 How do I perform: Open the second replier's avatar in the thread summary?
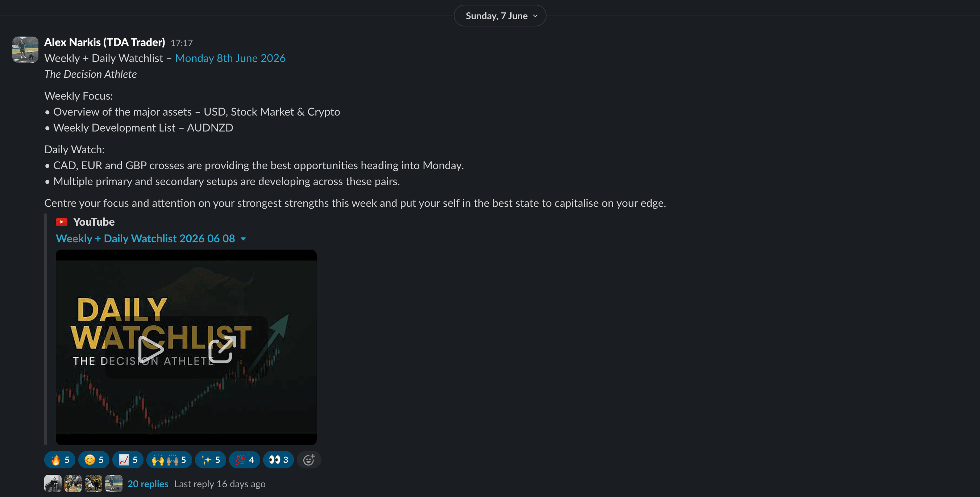73,484
